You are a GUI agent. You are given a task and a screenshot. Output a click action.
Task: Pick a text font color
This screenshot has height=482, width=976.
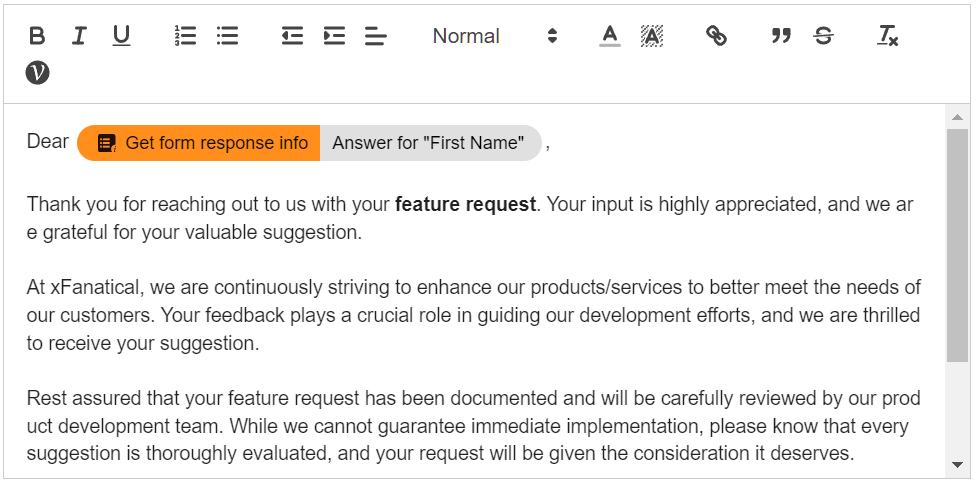(x=610, y=36)
